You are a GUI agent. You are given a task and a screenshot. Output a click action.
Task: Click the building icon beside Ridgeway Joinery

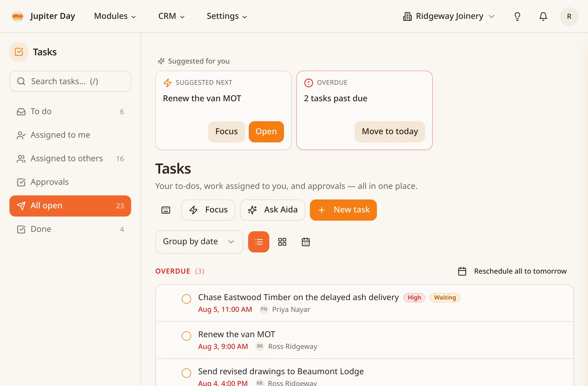407,16
